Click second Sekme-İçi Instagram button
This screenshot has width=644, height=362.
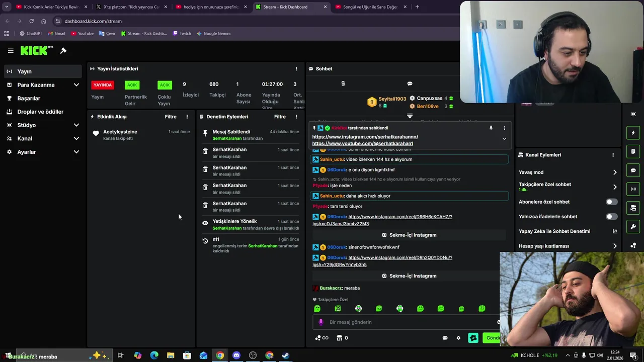[409, 276]
